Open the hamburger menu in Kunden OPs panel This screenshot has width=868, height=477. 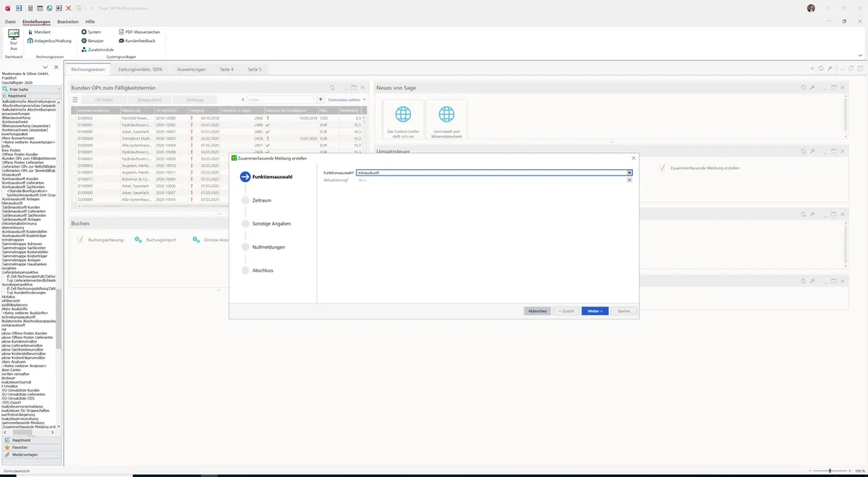[x=75, y=100]
